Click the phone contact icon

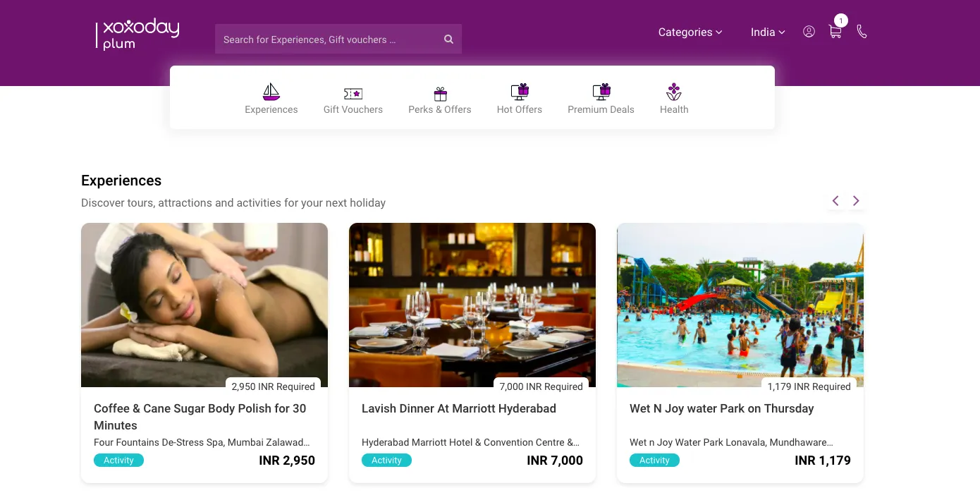tap(862, 31)
